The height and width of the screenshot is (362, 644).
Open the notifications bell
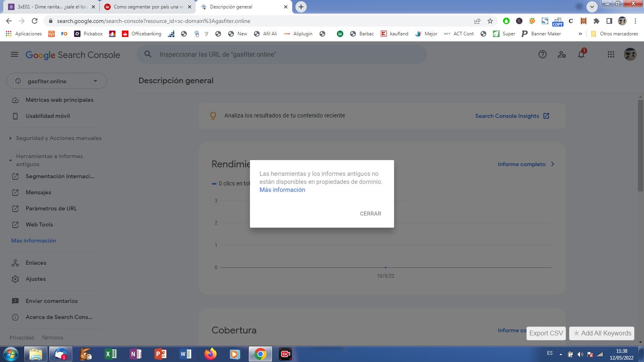pos(581,54)
